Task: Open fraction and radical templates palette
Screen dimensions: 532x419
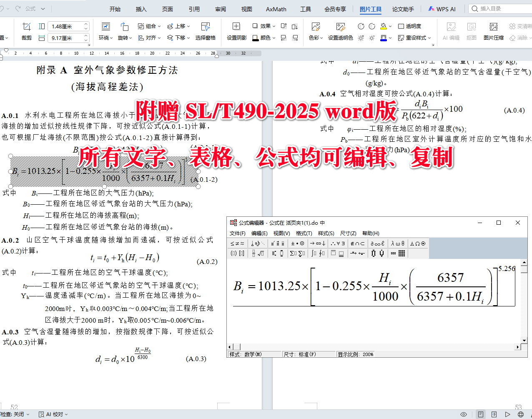Action: pos(258,253)
